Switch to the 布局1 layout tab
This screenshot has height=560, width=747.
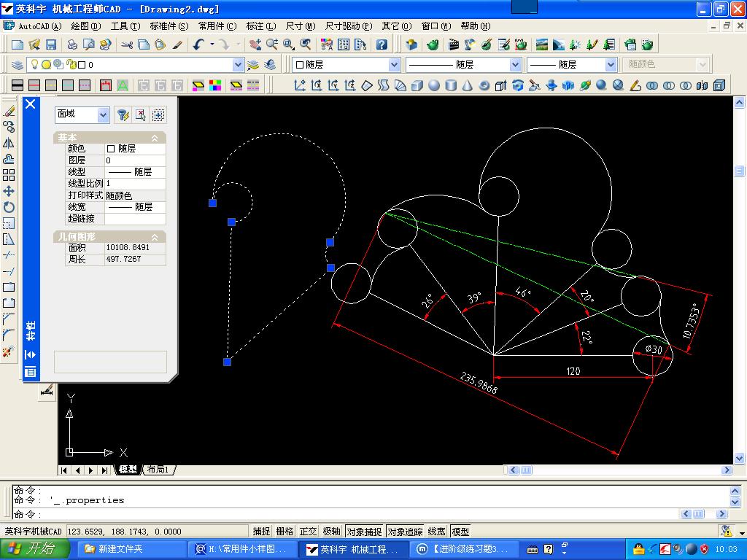pyautogui.click(x=158, y=470)
